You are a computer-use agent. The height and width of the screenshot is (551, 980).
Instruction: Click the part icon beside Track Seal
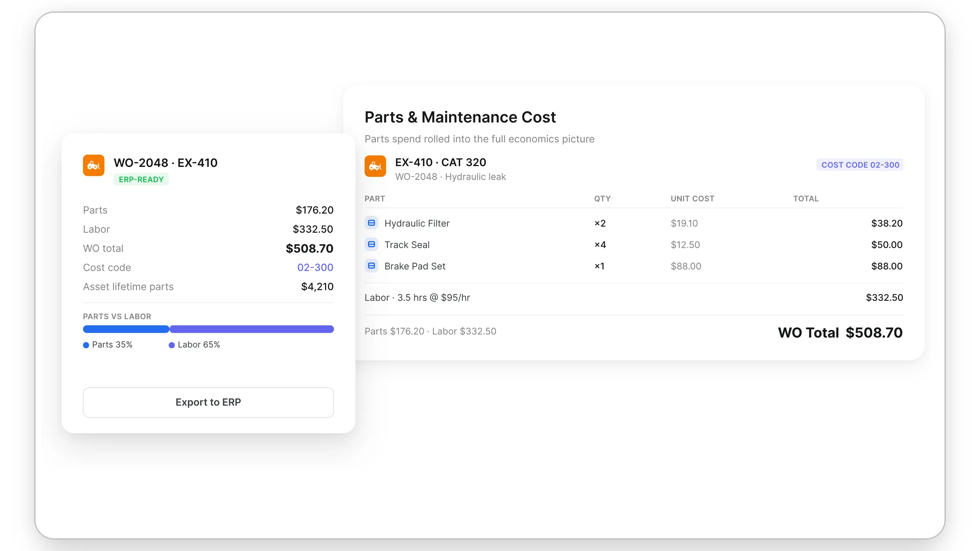pyautogui.click(x=372, y=244)
